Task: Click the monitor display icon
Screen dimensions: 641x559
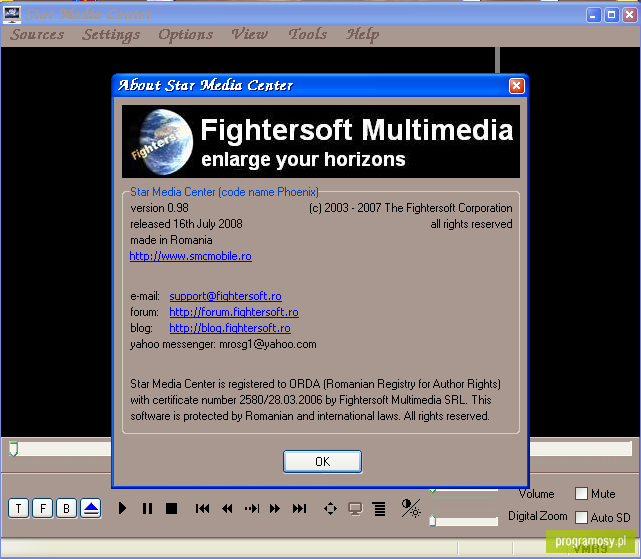Action: click(355, 509)
